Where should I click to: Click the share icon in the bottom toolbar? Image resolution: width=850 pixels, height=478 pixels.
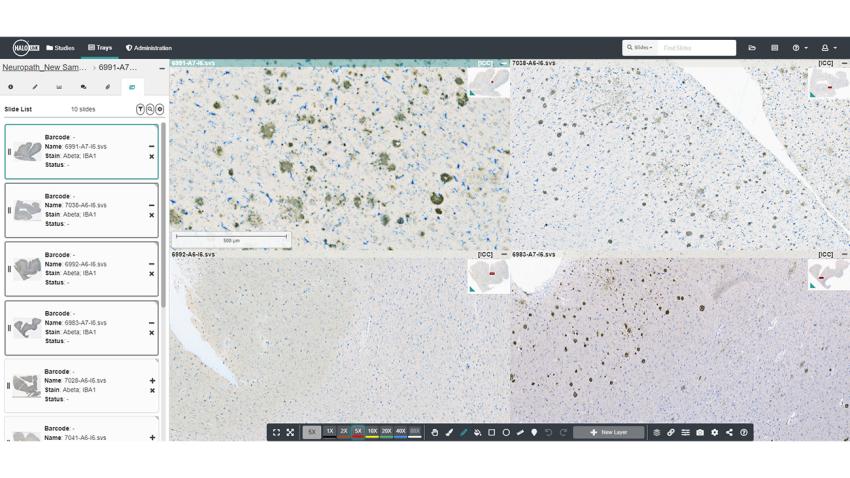click(729, 433)
